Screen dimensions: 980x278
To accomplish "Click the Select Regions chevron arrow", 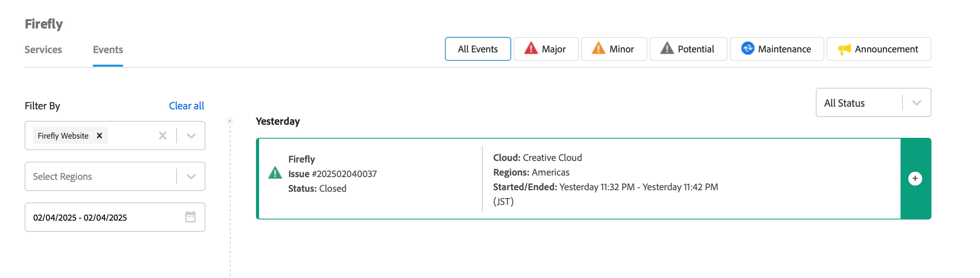I will 191,176.
